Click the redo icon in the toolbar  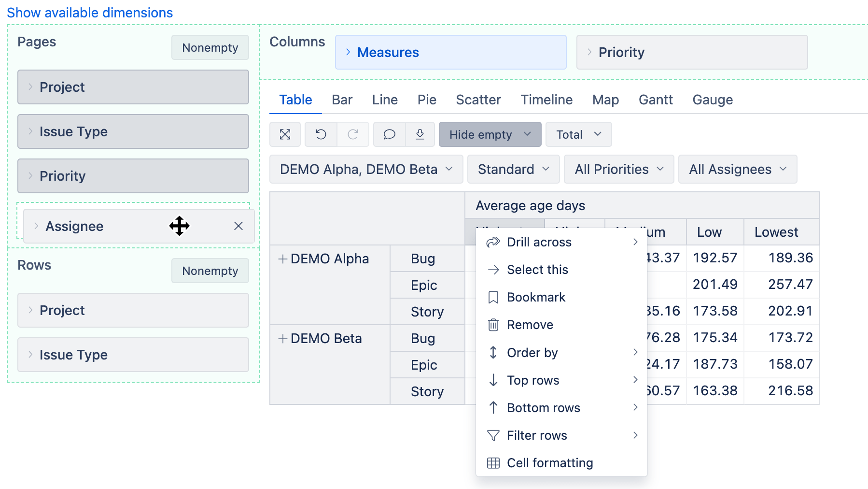(x=353, y=134)
